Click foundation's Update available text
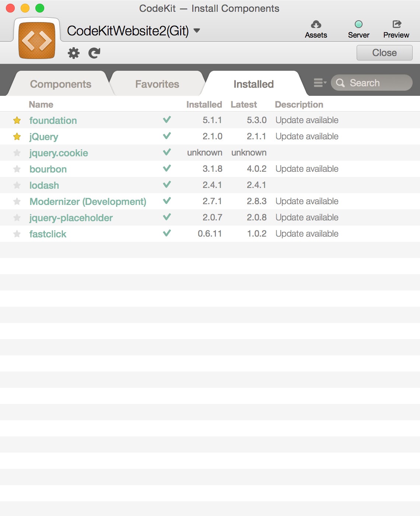420x516 pixels. coord(307,120)
